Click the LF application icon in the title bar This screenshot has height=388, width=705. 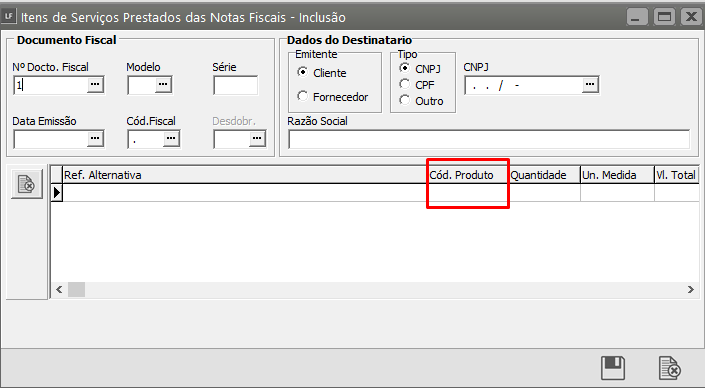coord(9,17)
